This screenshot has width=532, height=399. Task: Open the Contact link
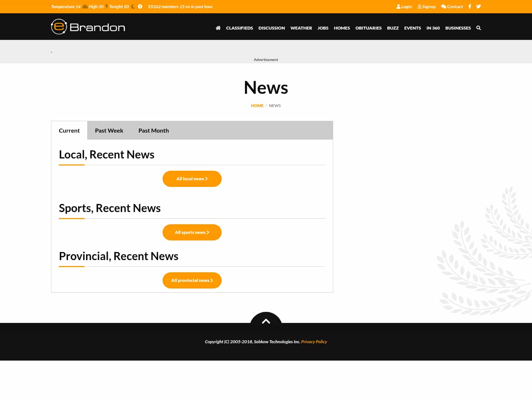click(452, 7)
